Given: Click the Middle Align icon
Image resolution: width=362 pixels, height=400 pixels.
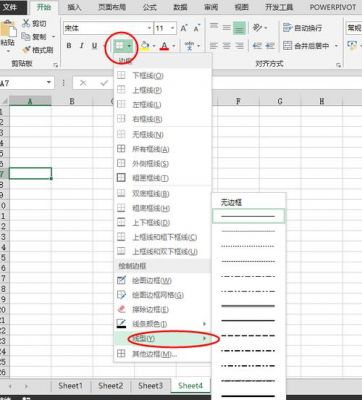Looking at the screenshot, I should pyautogui.click(x=226, y=27).
